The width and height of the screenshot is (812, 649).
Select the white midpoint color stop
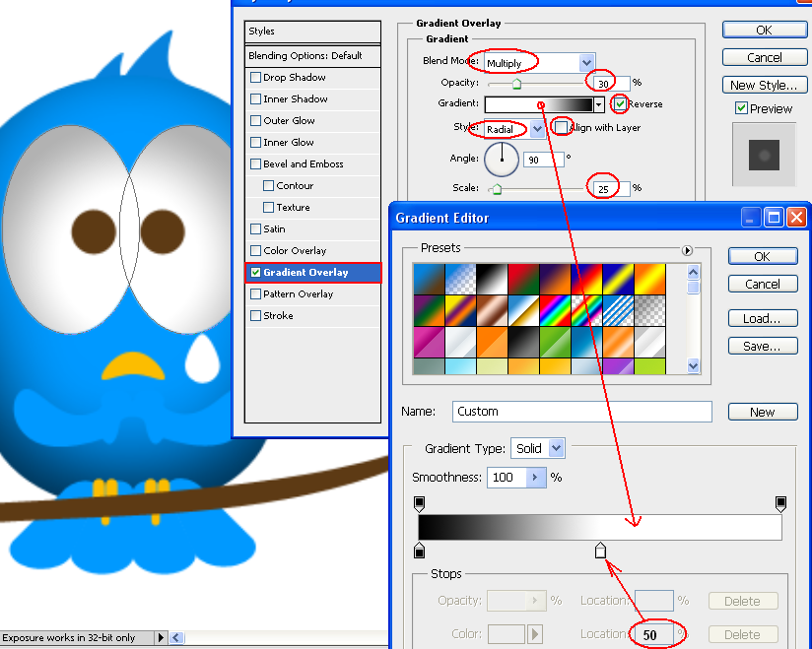[600, 551]
